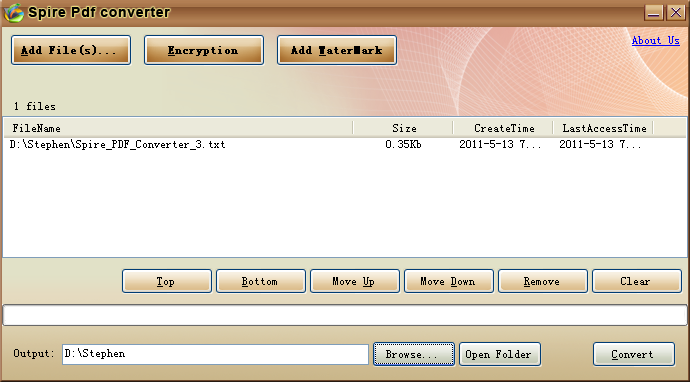Click the LastAccessTime 2011-5-13 cell
Viewport: 690px width, 382px height.
click(x=600, y=144)
